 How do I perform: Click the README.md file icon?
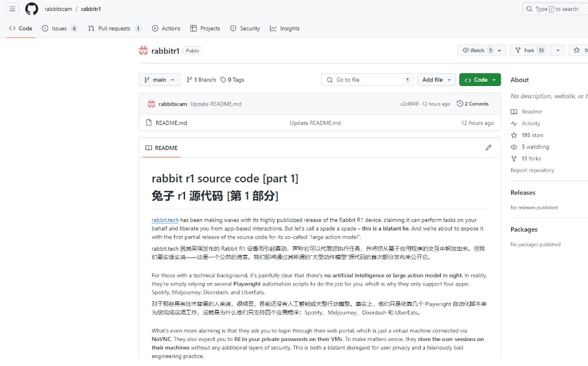point(149,123)
